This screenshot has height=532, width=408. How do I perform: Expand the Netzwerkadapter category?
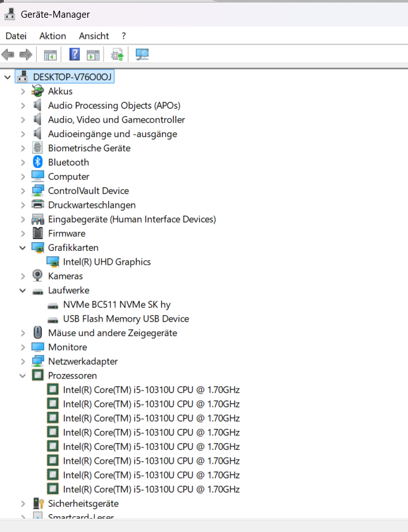23,361
